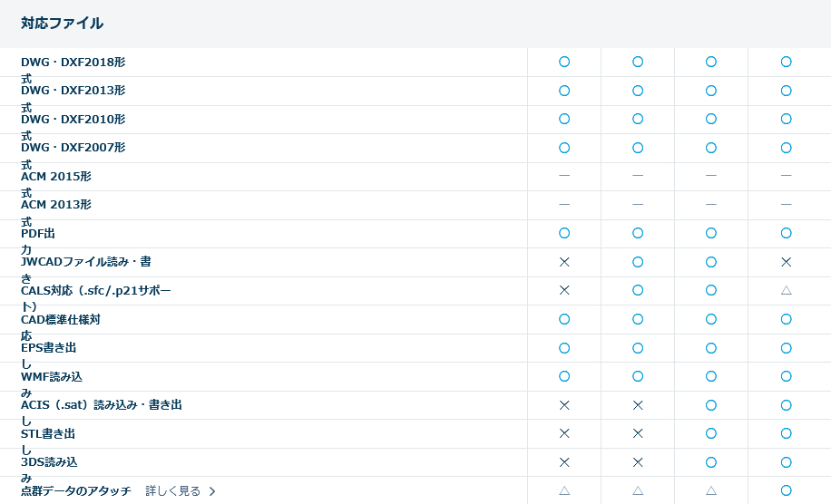This screenshot has height=504, width=831.
Task: Click the second-column circle in the CAD標準仕様対応 row
Action: (638, 319)
